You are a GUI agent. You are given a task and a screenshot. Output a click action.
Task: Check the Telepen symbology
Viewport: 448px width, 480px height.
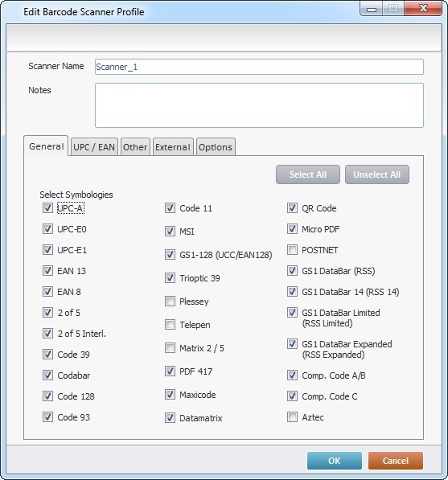tap(170, 325)
